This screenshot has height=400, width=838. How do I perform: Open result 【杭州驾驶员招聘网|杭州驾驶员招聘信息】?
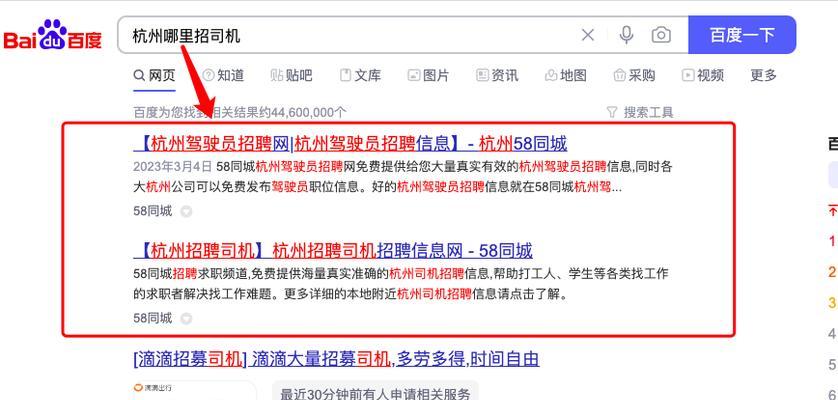click(x=350, y=143)
